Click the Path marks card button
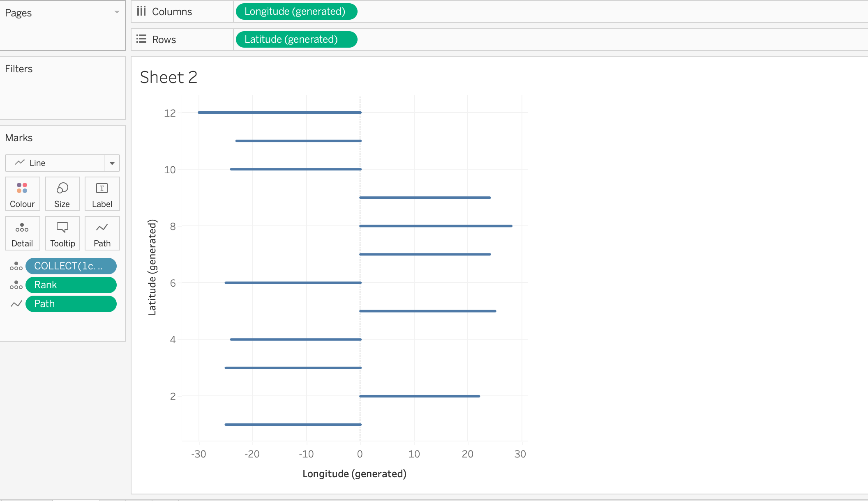Screen dimensions: 868x501 (102, 233)
